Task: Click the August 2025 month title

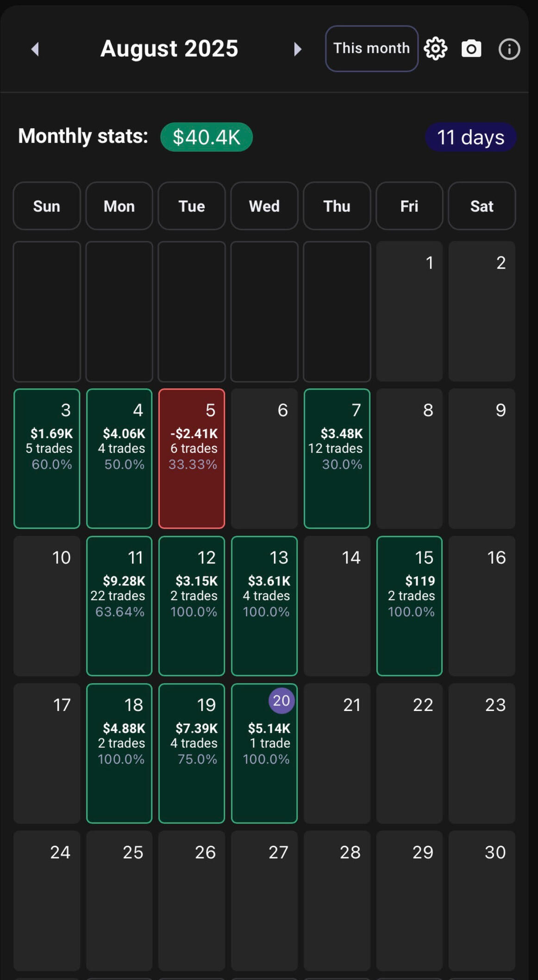Action: (169, 49)
